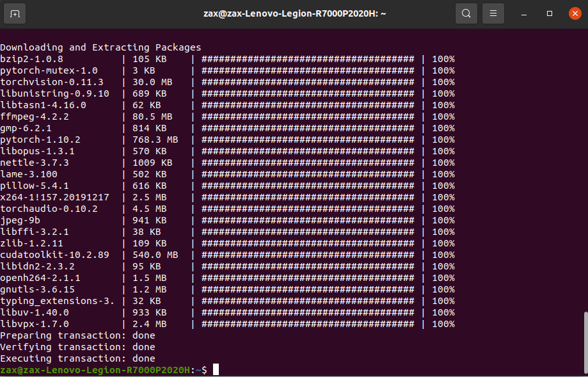Click the progress bar for cudatoolkit-10.2.89

pyautogui.click(x=308, y=255)
